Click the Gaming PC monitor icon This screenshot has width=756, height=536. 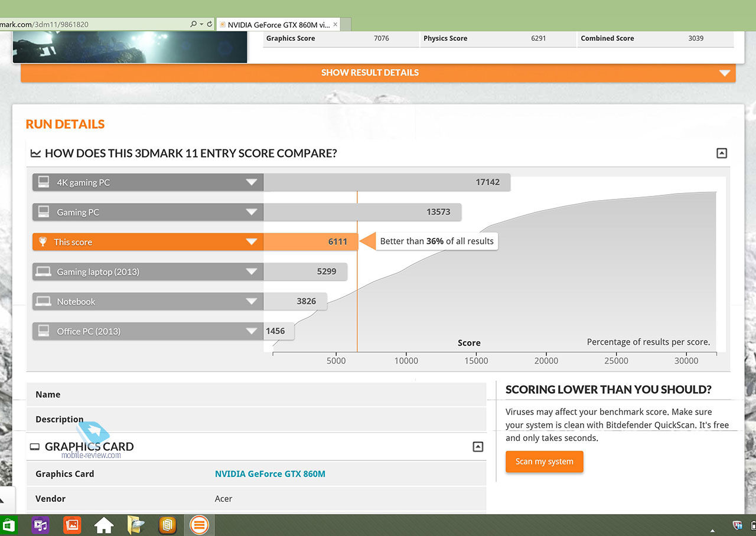coord(44,212)
